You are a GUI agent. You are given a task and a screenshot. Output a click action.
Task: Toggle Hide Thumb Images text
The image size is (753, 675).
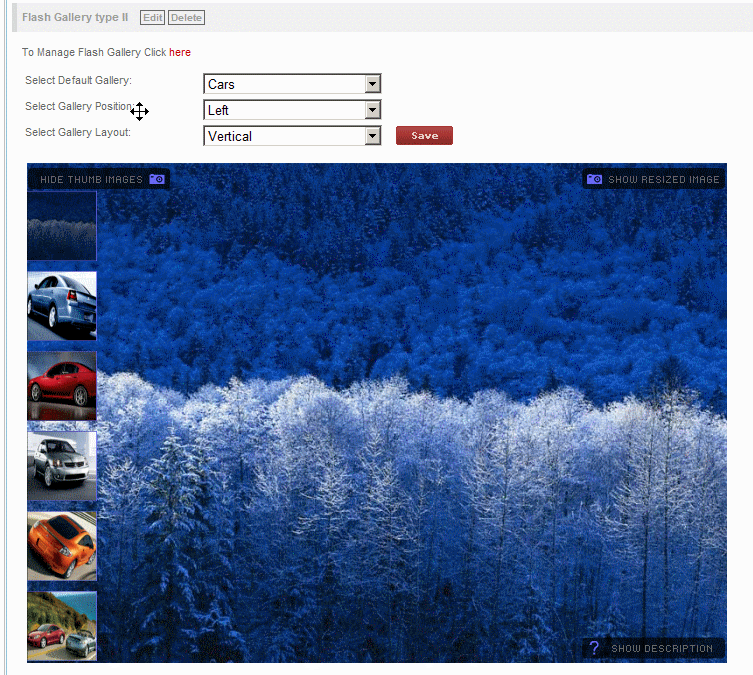91,180
